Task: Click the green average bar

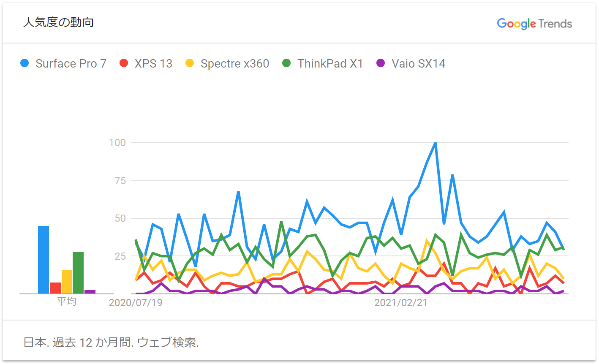Action: click(78, 273)
